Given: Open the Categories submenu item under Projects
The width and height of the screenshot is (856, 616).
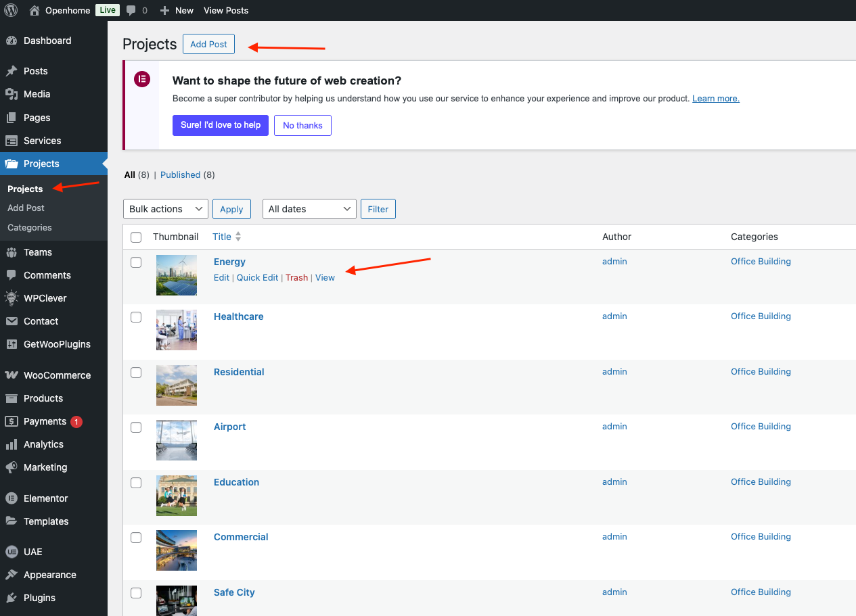Looking at the screenshot, I should 30,227.
